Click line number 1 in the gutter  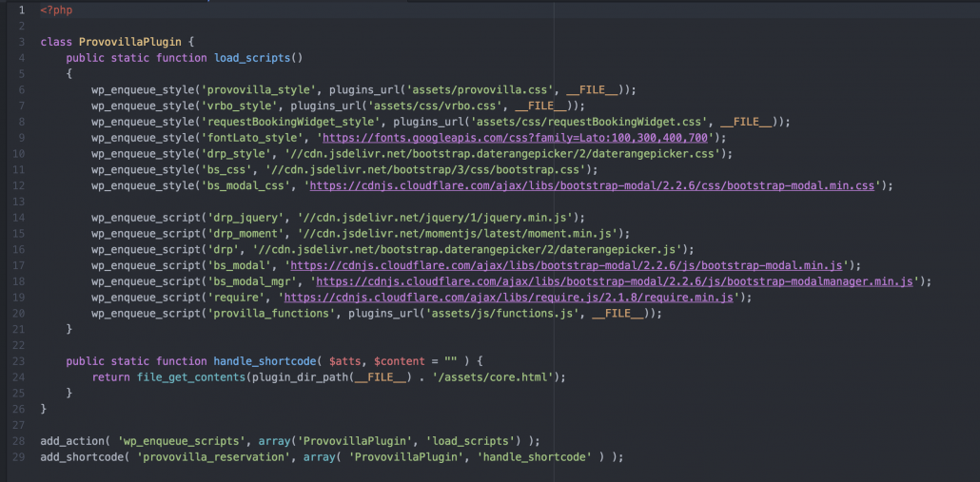point(20,10)
